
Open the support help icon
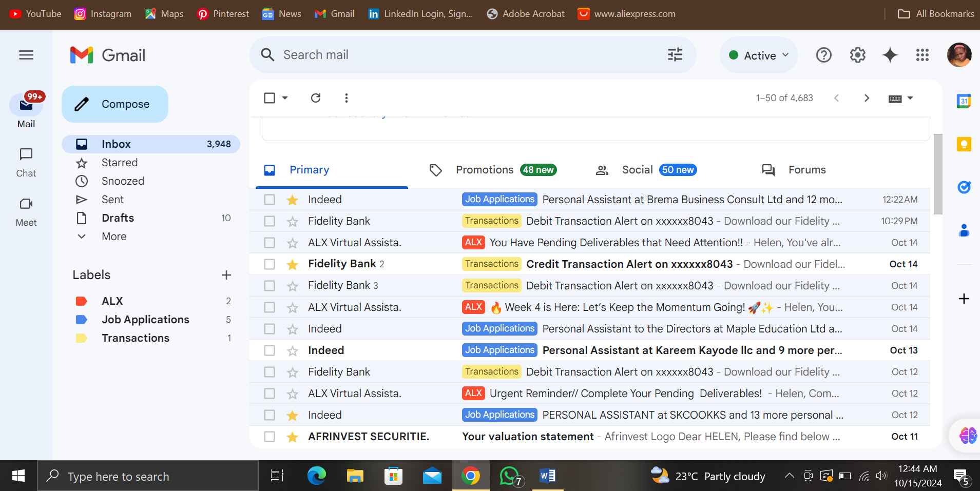823,55
